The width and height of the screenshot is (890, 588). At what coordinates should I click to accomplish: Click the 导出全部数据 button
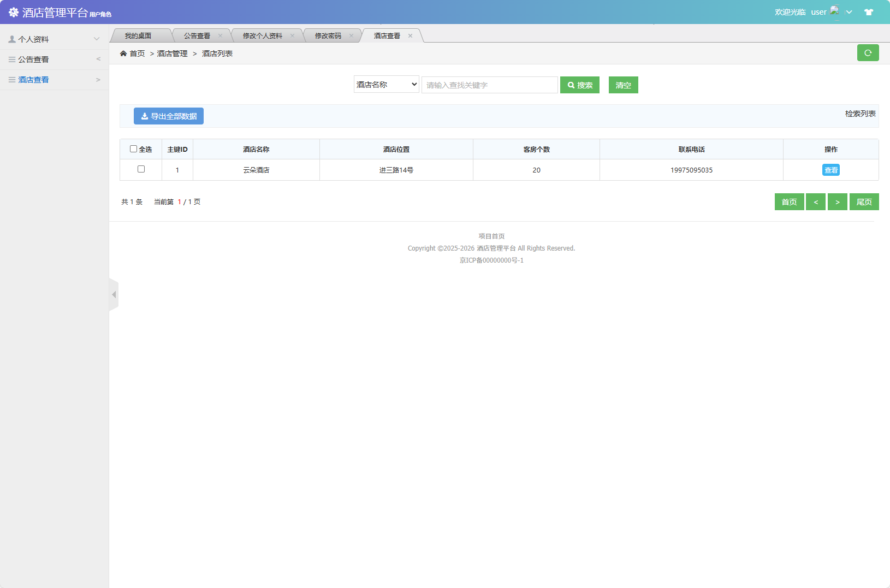169,116
